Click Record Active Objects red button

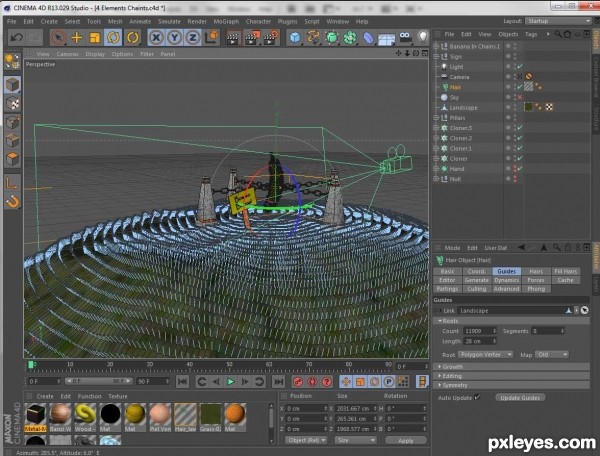pyautogui.click(x=298, y=381)
